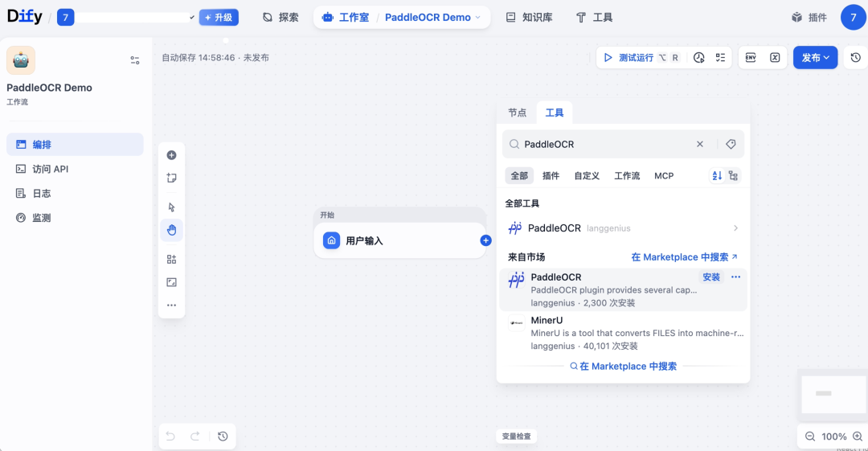Toggle the sidebar collapse settings icon
Screen dimensions: 868x451
pos(134,59)
